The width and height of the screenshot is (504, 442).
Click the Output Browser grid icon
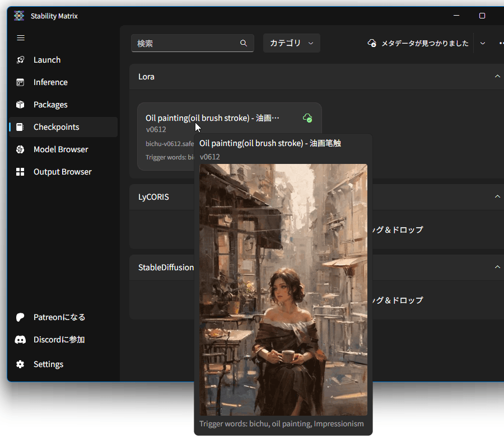[20, 172]
